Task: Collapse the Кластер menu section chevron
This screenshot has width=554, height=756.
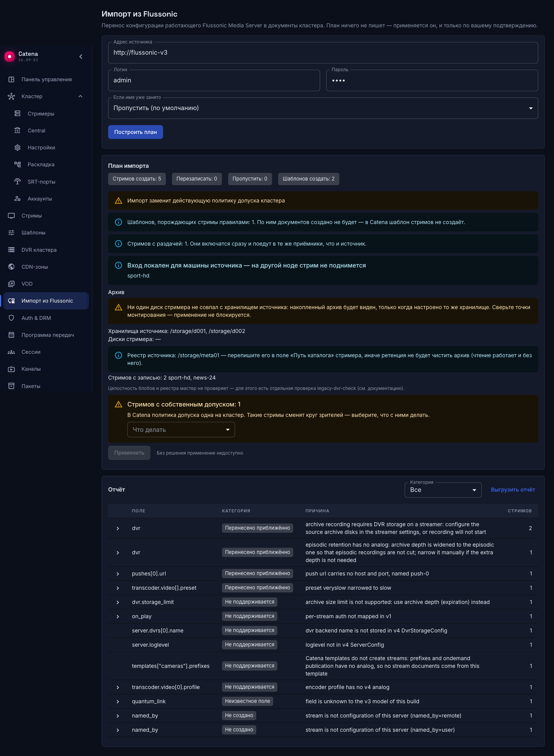Action: coord(80,96)
